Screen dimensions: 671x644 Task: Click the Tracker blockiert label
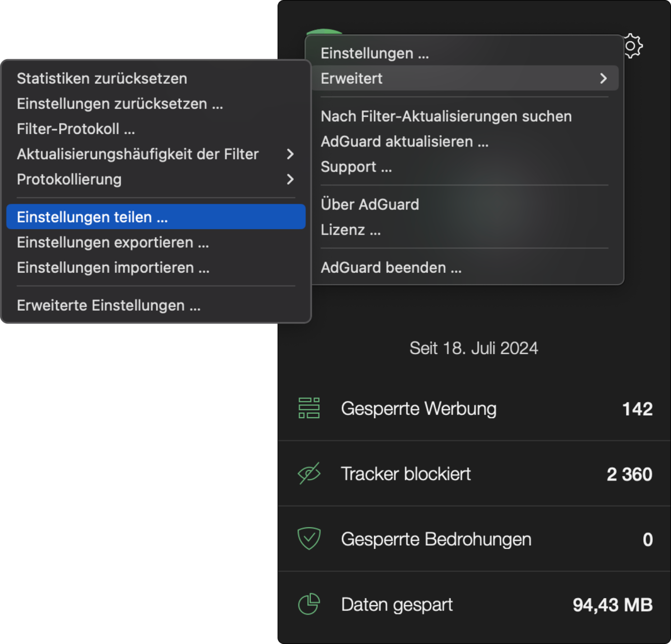click(406, 474)
